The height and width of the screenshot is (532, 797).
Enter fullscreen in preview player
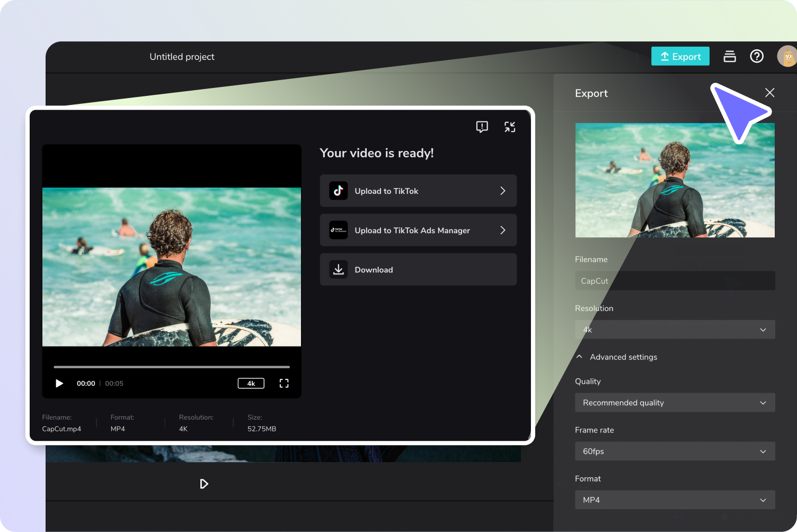[284, 383]
